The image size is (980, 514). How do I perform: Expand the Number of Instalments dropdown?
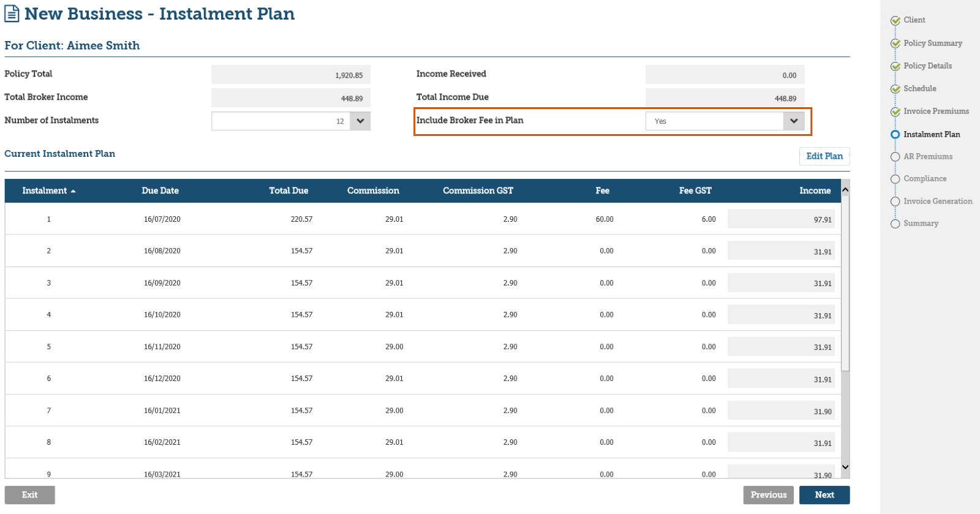[x=360, y=121]
